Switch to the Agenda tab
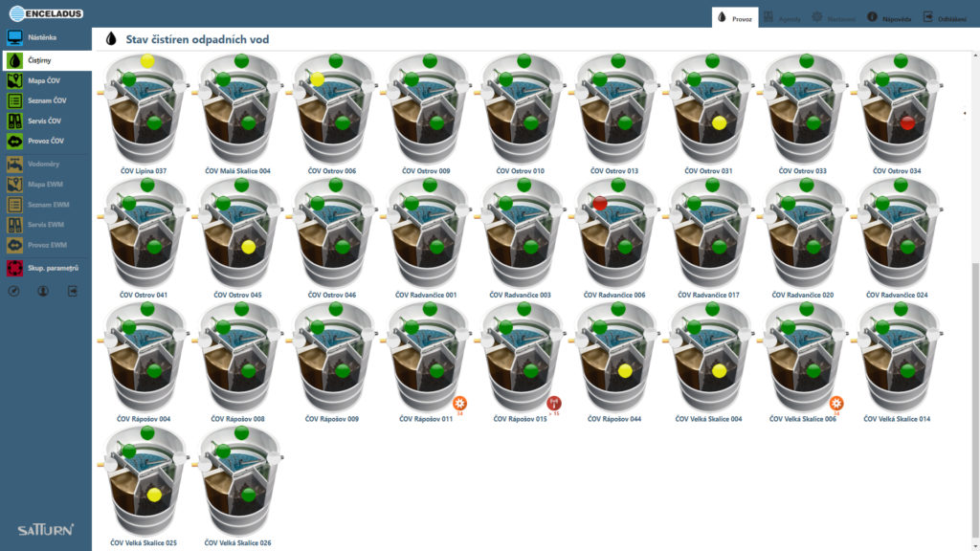The height and width of the screenshot is (551, 980). [x=782, y=18]
